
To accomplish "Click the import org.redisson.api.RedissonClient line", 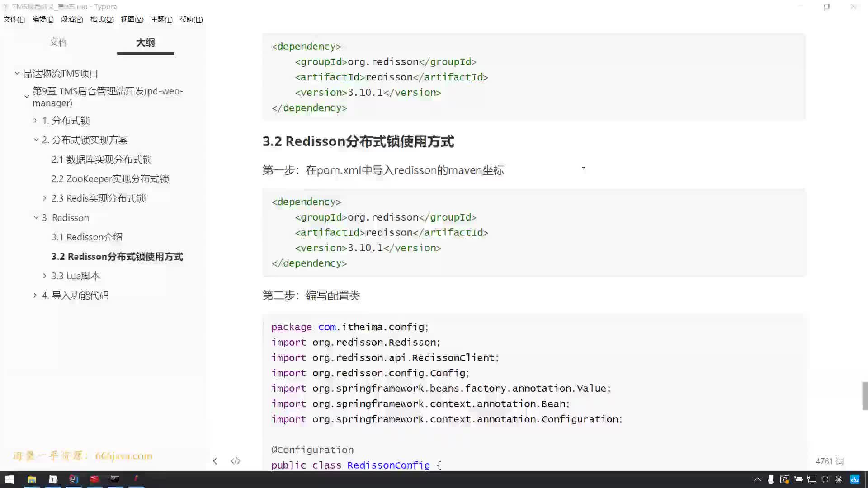I will pyautogui.click(x=385, y=357).
